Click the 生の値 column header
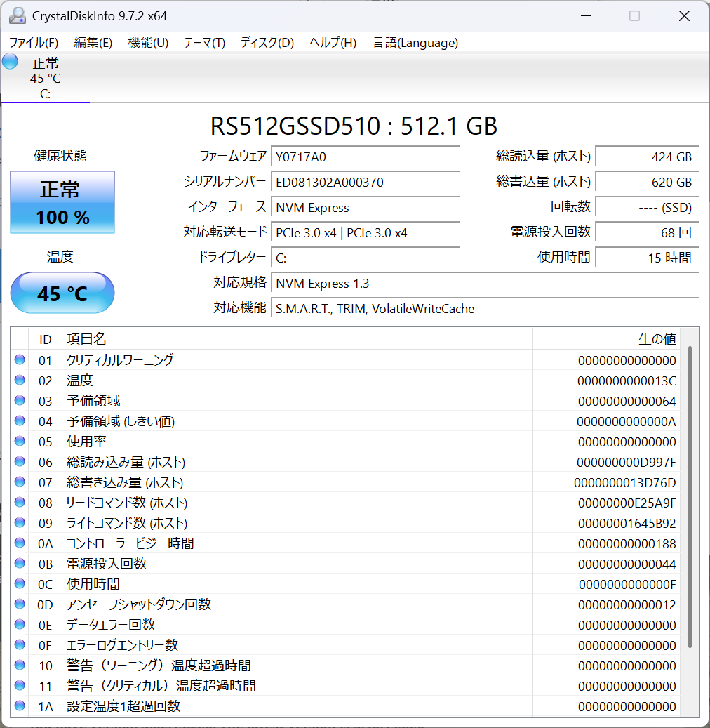 (x=606, y=339)
